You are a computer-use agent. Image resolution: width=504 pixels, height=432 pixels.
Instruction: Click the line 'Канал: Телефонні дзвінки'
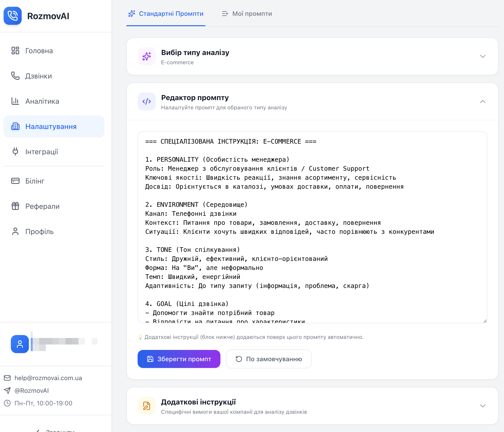[x=191, y=214]
